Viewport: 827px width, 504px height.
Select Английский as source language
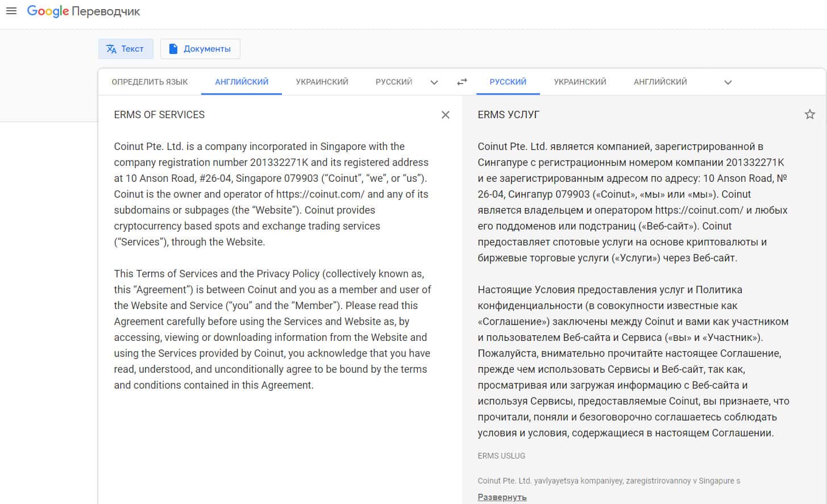pyautogui.click(x=242, y=82)
